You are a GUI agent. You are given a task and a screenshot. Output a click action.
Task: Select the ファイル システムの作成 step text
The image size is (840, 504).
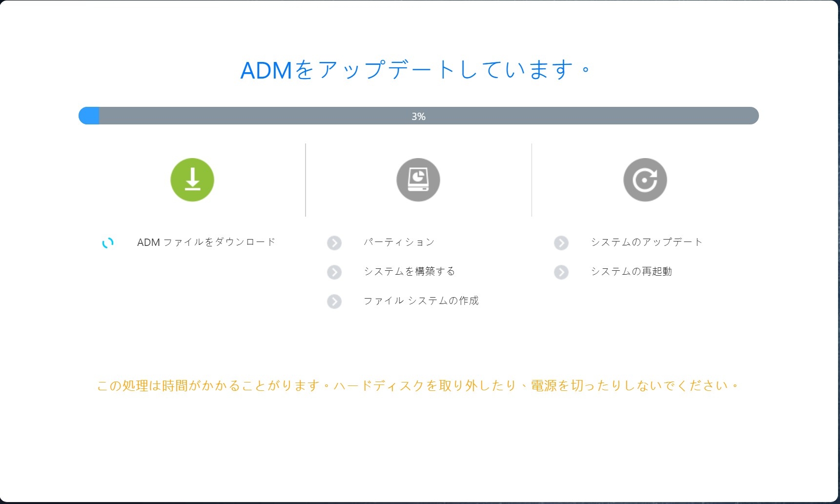coord(421,301)
